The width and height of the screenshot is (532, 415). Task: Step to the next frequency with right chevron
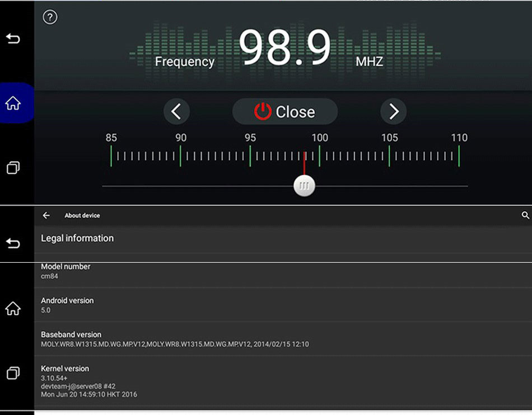tap(393, 112)
